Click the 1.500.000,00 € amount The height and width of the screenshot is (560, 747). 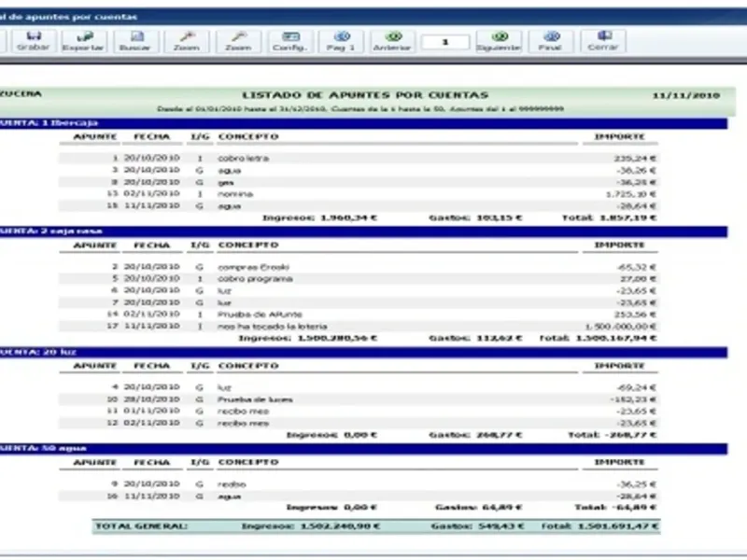point(621,327)
